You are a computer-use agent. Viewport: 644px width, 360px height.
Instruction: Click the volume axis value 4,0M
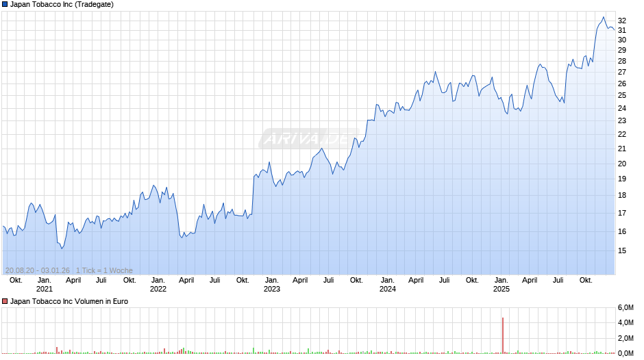[x=626, y=323]
